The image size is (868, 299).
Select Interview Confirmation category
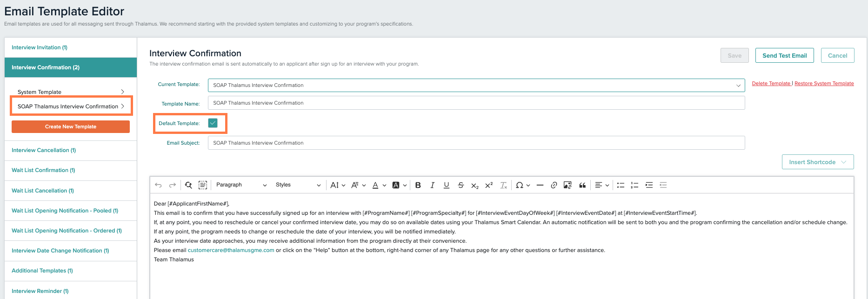click(71, 67)
